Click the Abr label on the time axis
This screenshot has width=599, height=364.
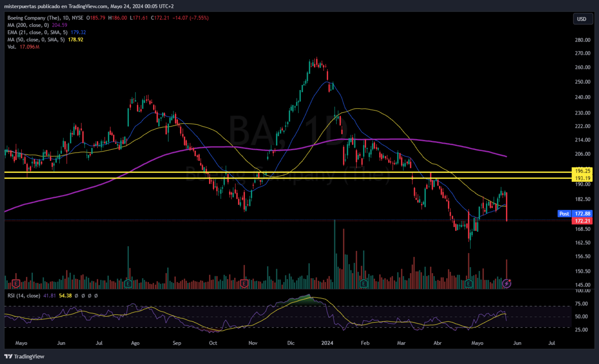[x=437, y=344]
